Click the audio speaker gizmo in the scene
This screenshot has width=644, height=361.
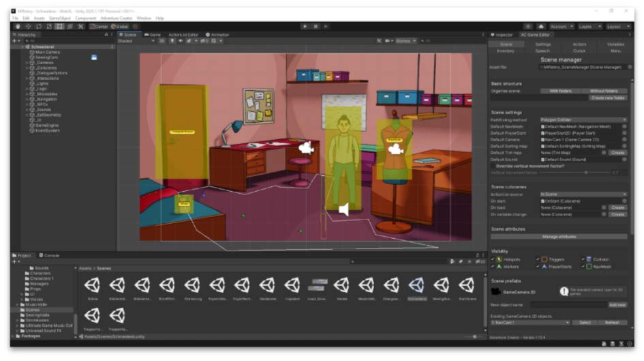[x=344, y=210]
